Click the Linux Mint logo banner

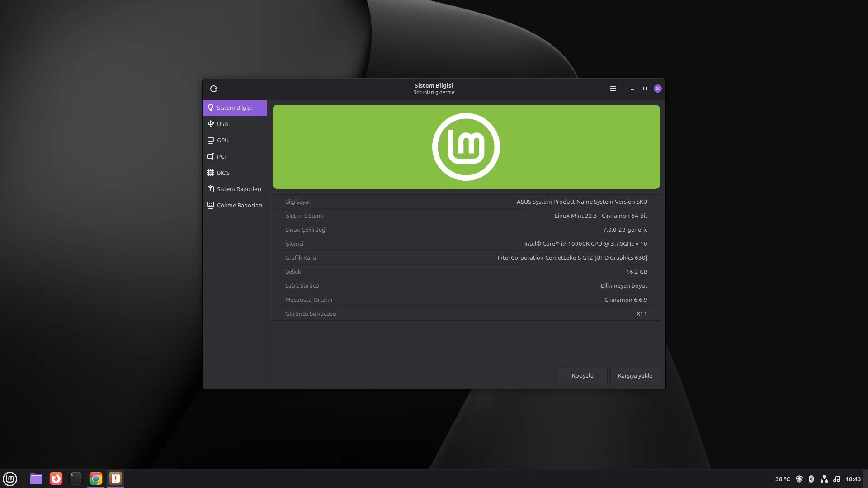coord(466,147)
